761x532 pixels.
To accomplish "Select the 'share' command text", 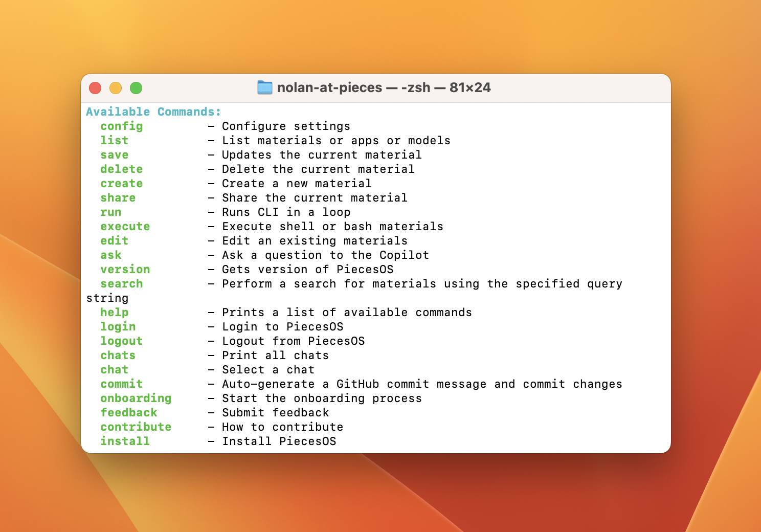I will point(118,197).
